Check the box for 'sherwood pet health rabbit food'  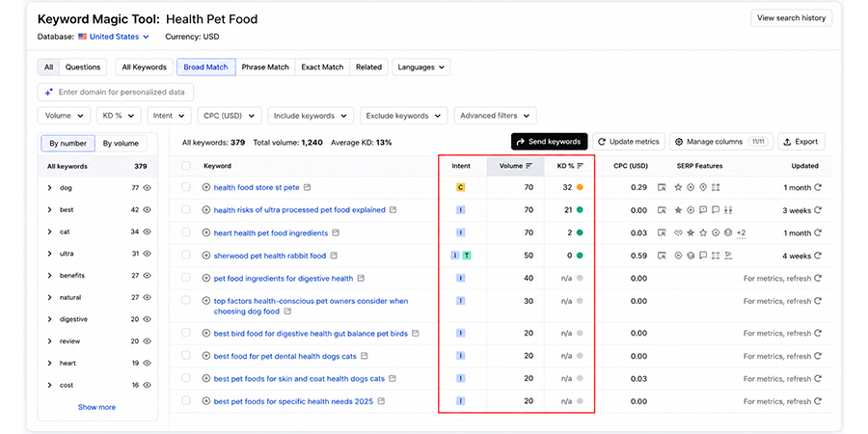point(186,256)
